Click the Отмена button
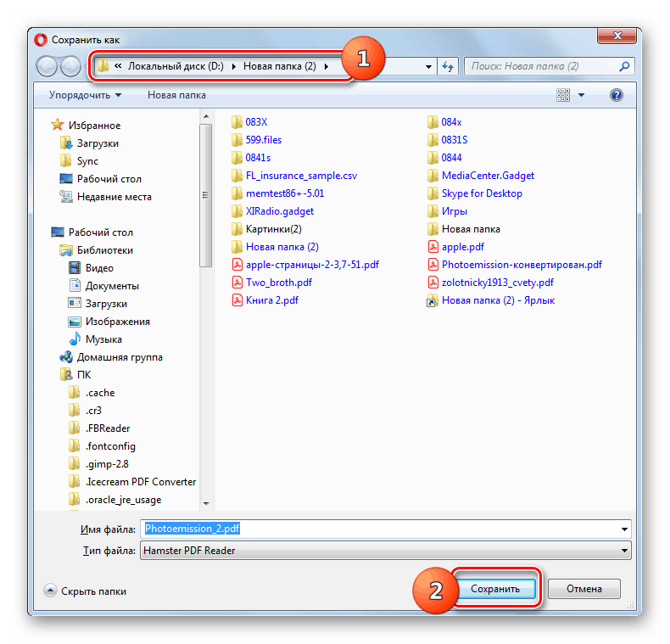Screen dimensions: 670x644 pos(583,589)
